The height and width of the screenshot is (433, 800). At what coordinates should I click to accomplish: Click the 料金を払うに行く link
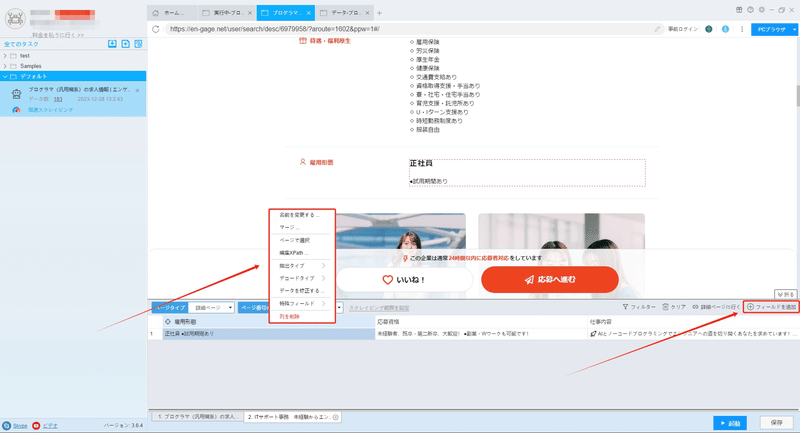pyautogui.click(x=58, y=35)
